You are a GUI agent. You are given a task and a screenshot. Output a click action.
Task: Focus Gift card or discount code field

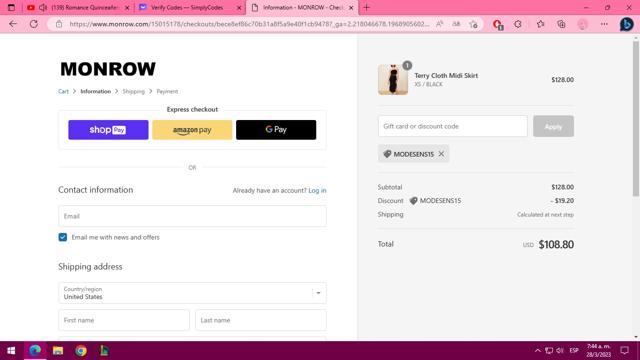[x=453, y=126]
